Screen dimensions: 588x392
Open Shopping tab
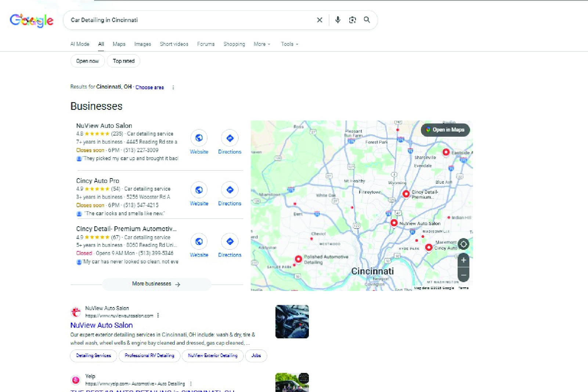pyautogui.click(x=234, y=44)
